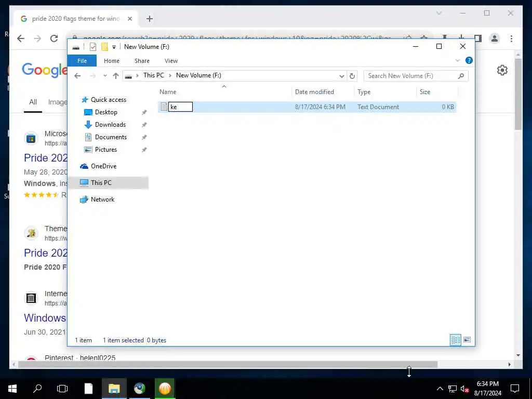
Task: Go back in Chrome browser
Action: [21, 38]
